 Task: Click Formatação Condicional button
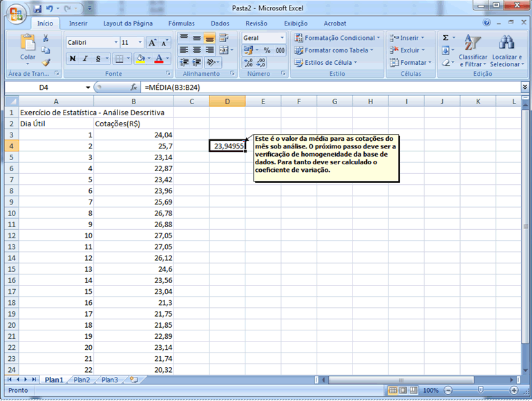tap(335, 38)
